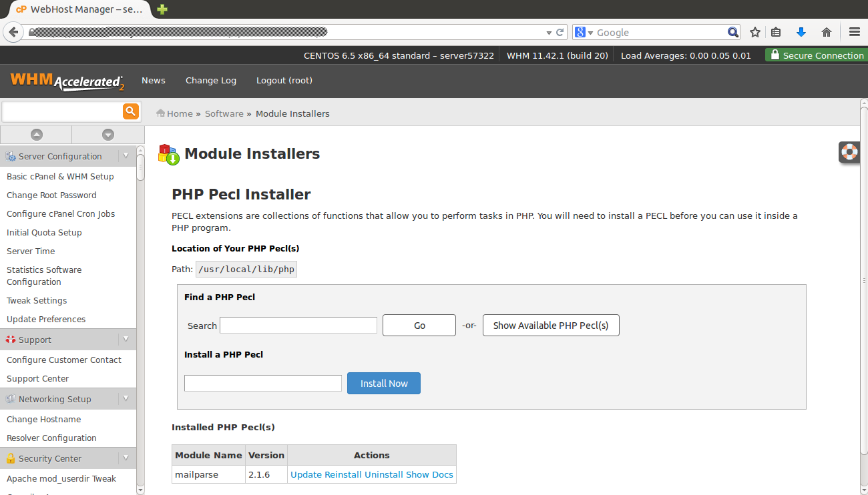The width and height of the screenshot is (868, 495).
Task: Focus the Find a PHP Pecl search field
Action: [x=298, y=326]
